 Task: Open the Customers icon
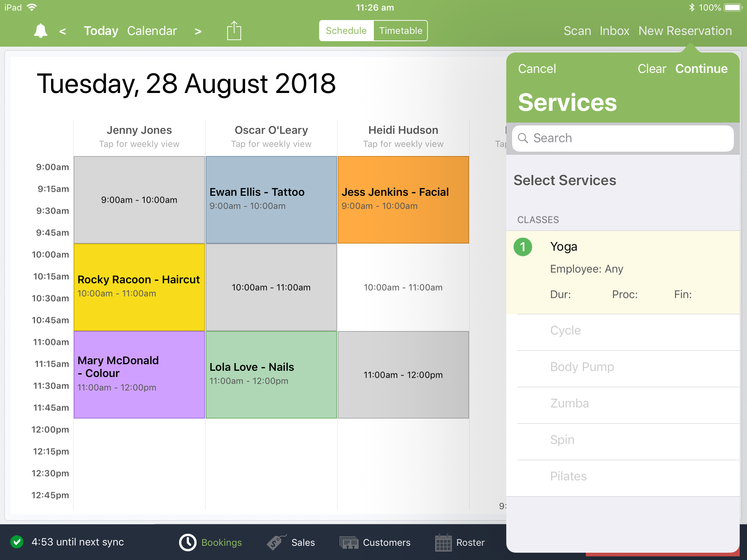click(348, 542)
